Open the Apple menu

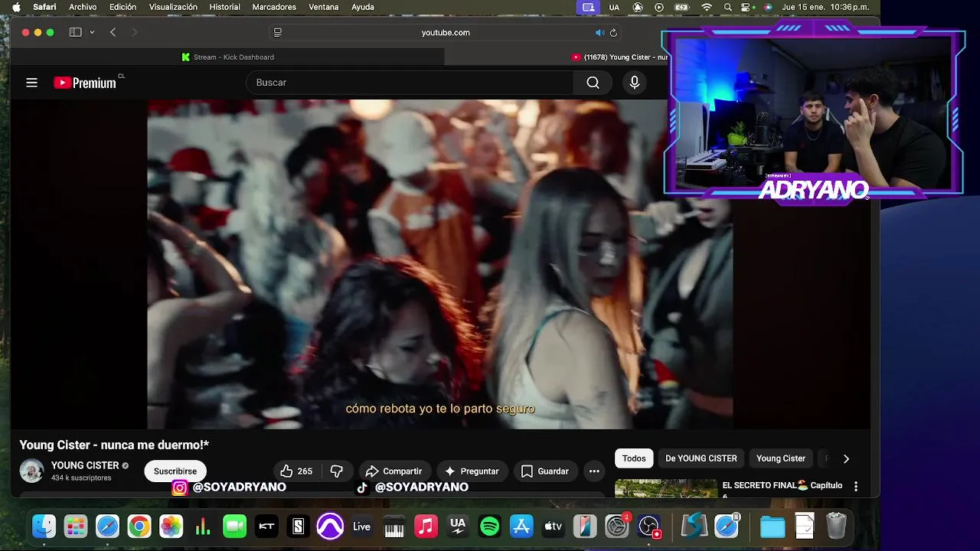click(16, 7)
